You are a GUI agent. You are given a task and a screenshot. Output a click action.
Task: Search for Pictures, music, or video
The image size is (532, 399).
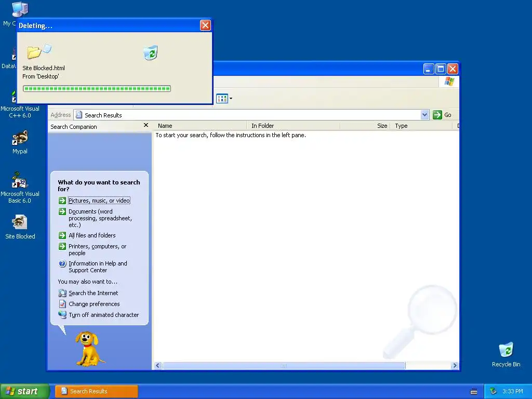coord(99,201)
